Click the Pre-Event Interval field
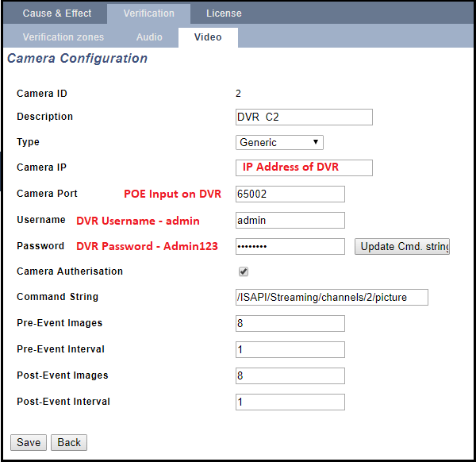 tap(290, 349)
